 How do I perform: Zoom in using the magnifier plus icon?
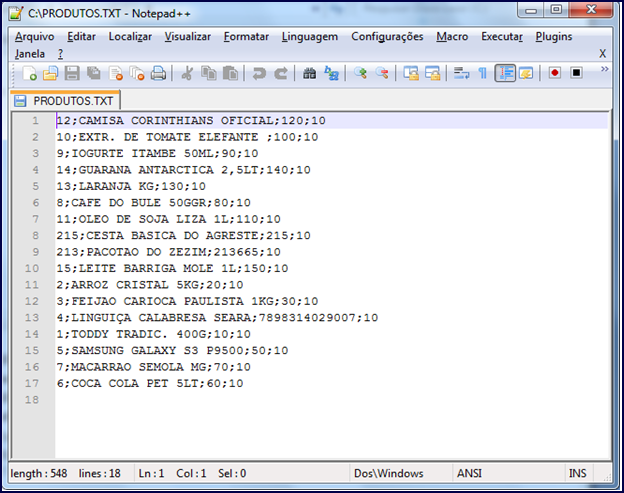tap(360, 73)
